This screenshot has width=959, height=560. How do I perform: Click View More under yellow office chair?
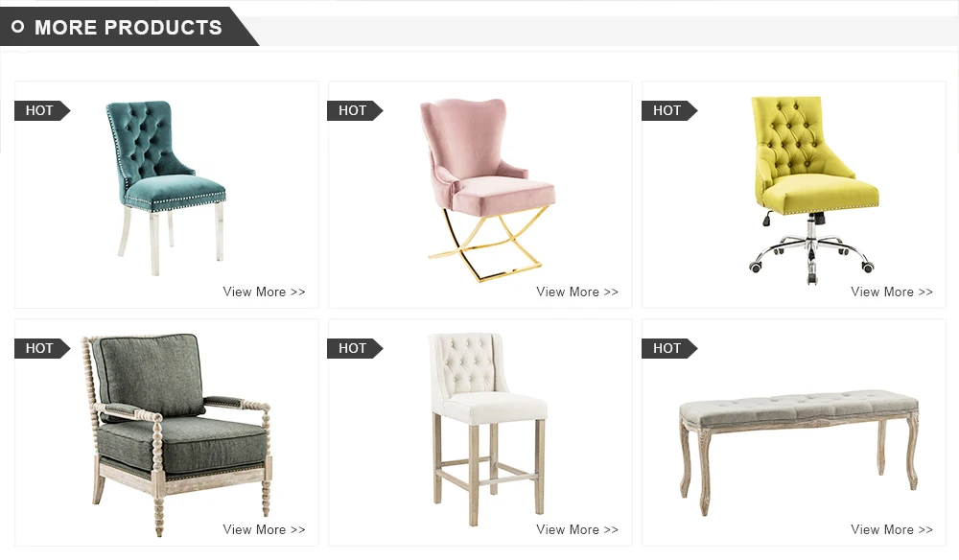click(892, 292)
